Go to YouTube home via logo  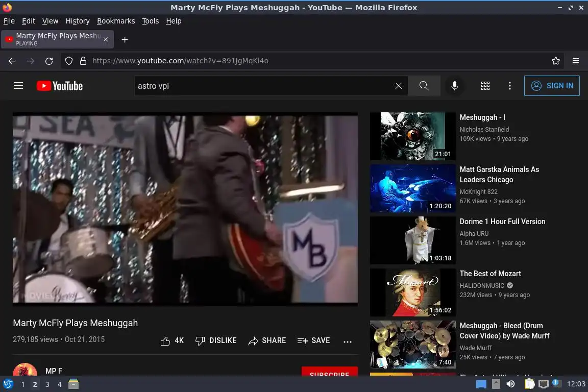click(60, 86)
